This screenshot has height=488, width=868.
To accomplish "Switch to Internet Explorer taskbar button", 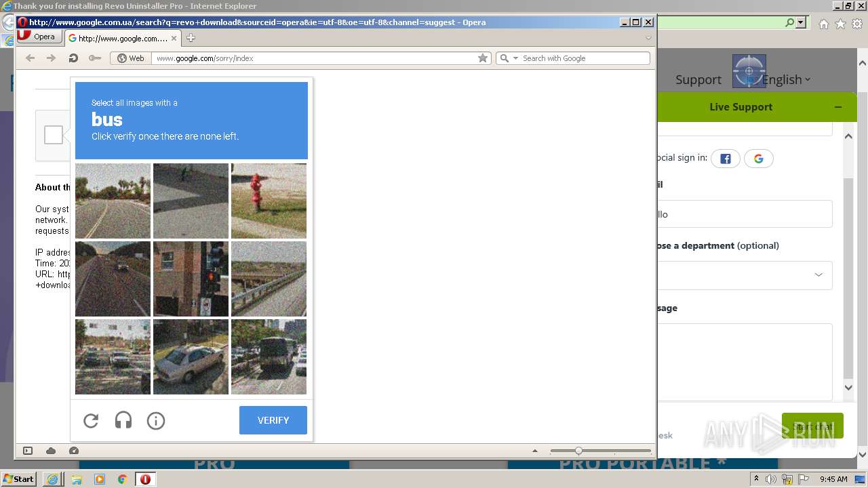I will tap(53, 479).
